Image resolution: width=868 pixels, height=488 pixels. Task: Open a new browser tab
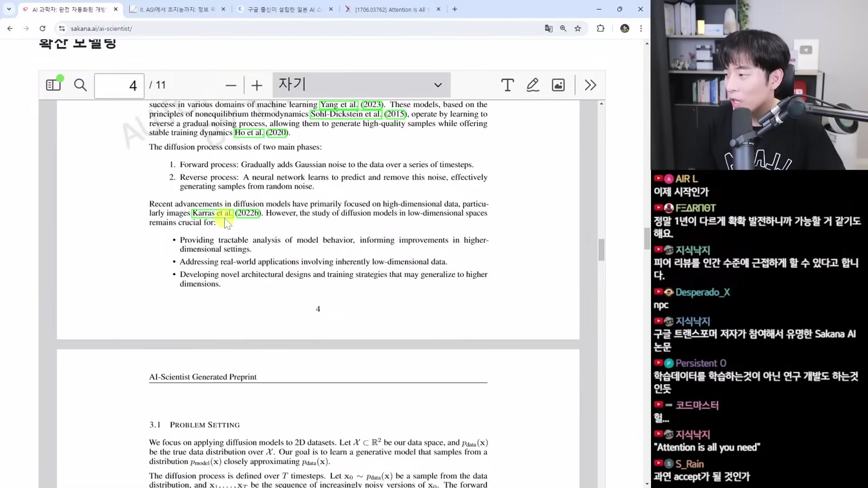coord(455,10)
